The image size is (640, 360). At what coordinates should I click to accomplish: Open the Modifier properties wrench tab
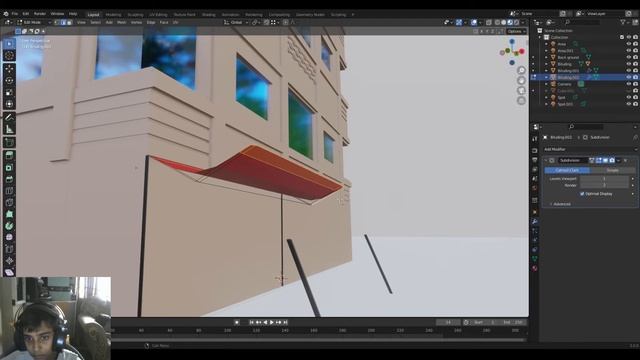click(x=535, y=221)
